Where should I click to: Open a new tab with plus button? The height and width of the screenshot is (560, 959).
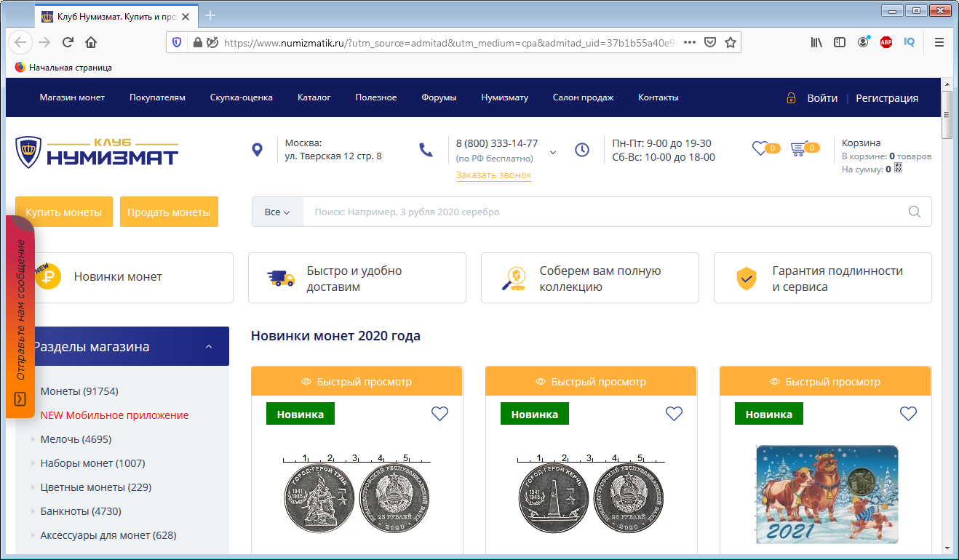pos(210,15)
